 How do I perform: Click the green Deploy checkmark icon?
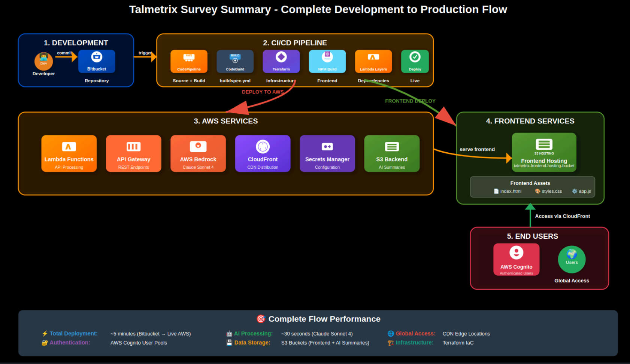415,61
